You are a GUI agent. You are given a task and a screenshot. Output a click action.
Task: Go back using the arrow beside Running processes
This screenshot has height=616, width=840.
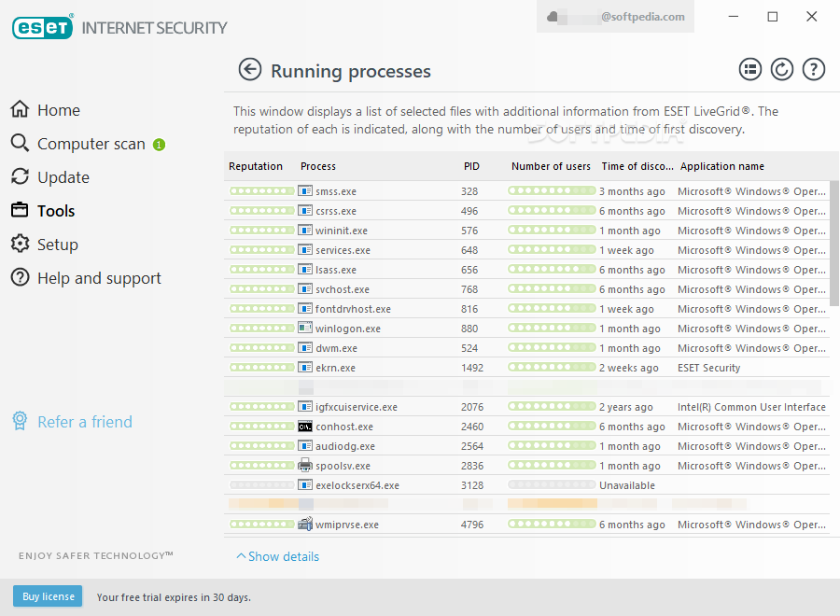click(249, 70)
